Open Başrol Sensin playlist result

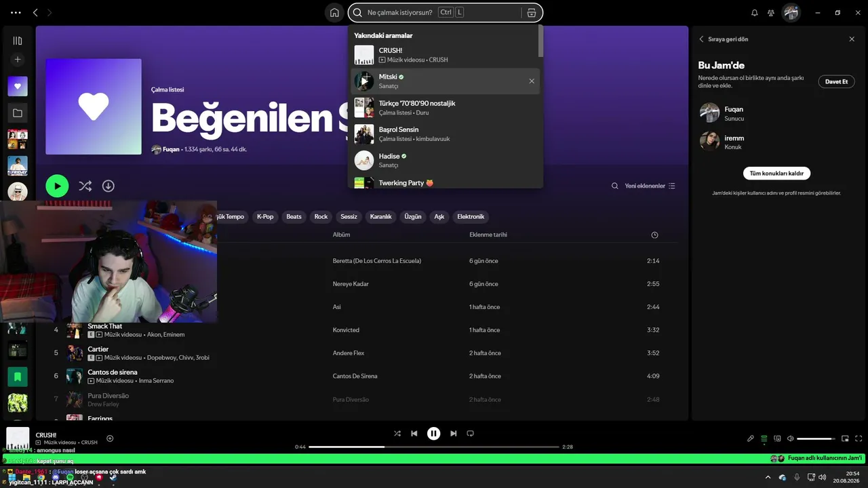click(446, 134)
